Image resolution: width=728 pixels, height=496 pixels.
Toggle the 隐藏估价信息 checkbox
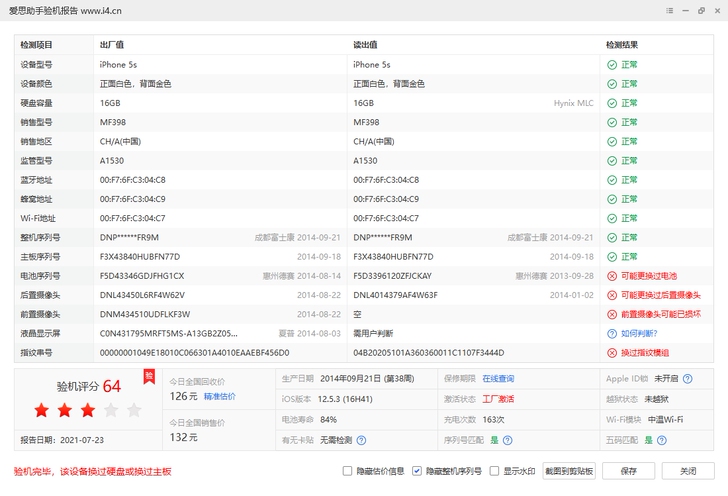point(347,471)
